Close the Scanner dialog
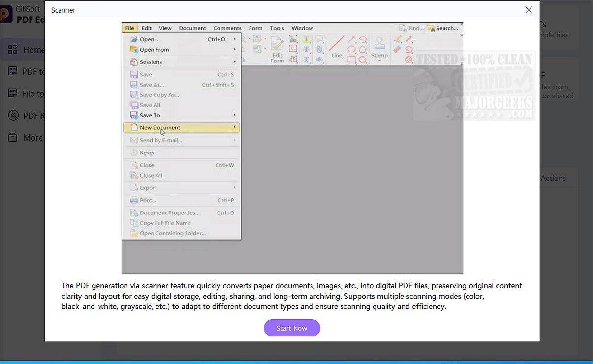The width and height of the screenshot is (593, 364). (529, 10)
